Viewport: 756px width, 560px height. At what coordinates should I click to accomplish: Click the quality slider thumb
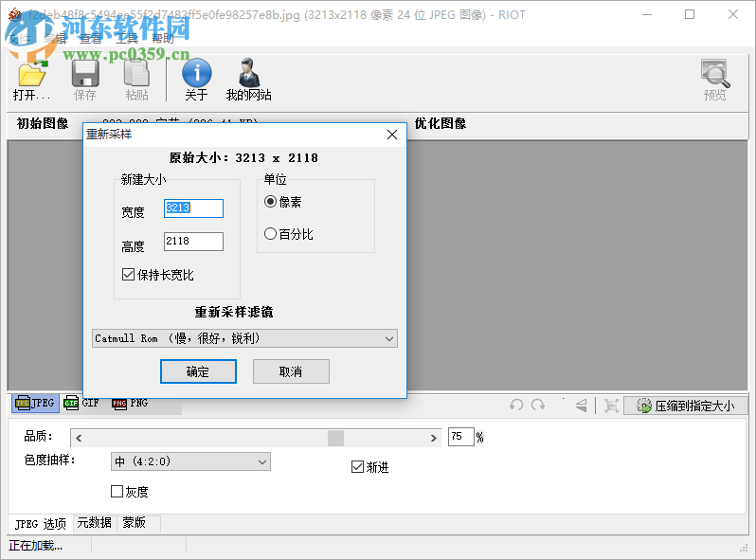pyautogui.click(x=335, y=438)
